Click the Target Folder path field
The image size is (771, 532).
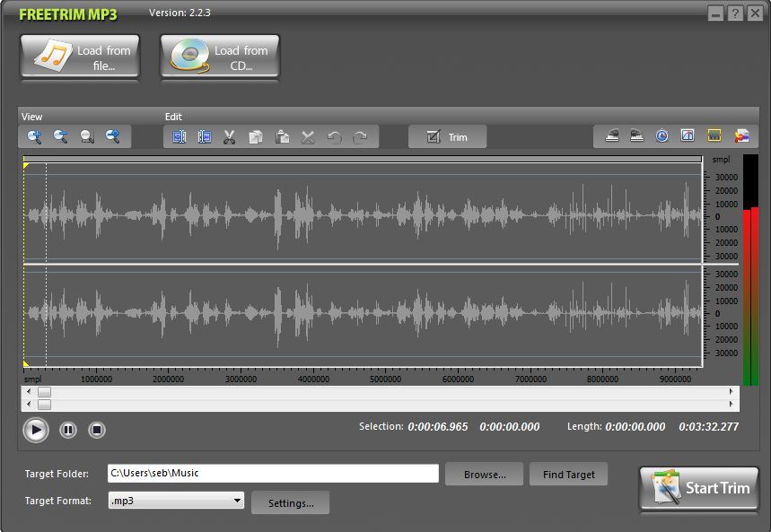(273, 473)
